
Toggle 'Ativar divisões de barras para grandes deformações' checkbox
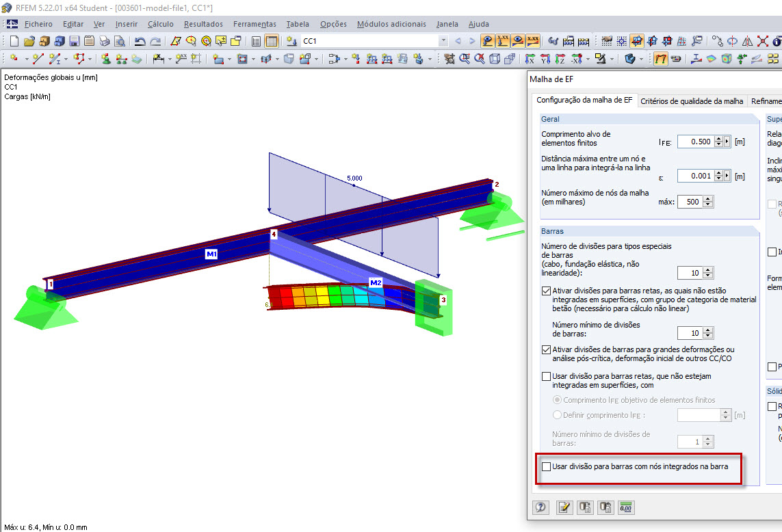546,349
